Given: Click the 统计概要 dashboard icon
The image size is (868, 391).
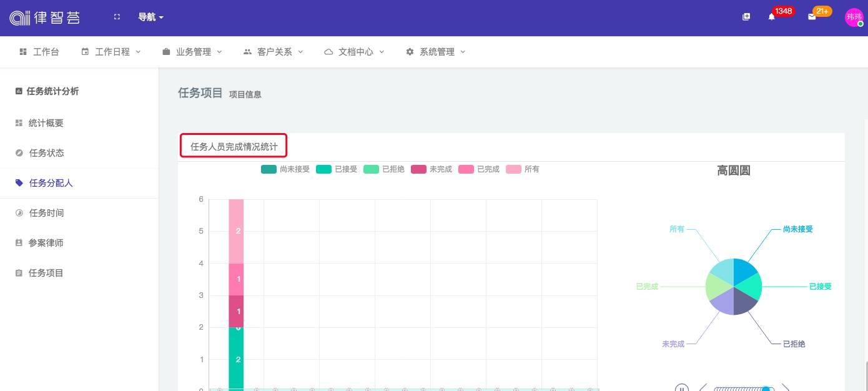Looking at the screenshot, I should [19, 123].
